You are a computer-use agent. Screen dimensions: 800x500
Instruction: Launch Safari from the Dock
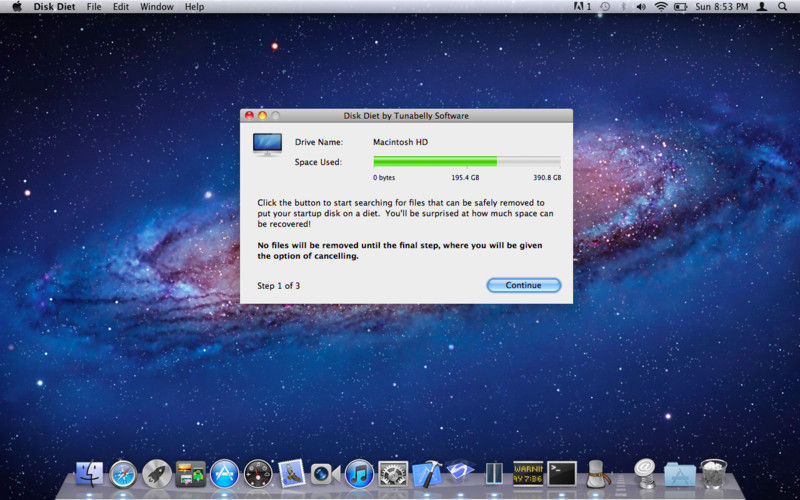[123, 474]
